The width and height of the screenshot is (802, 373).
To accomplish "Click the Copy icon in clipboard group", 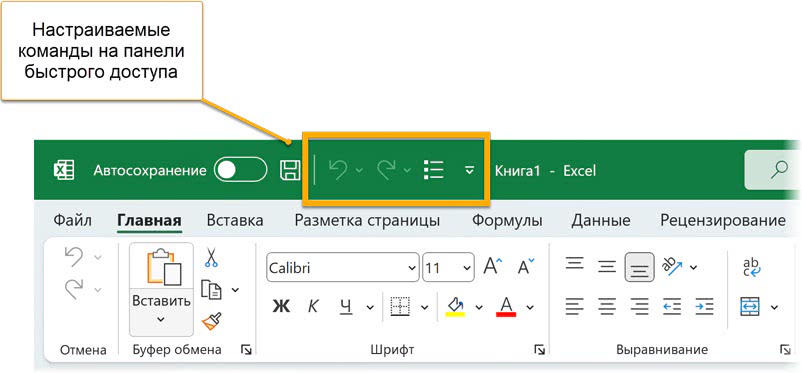I will 211,290.
